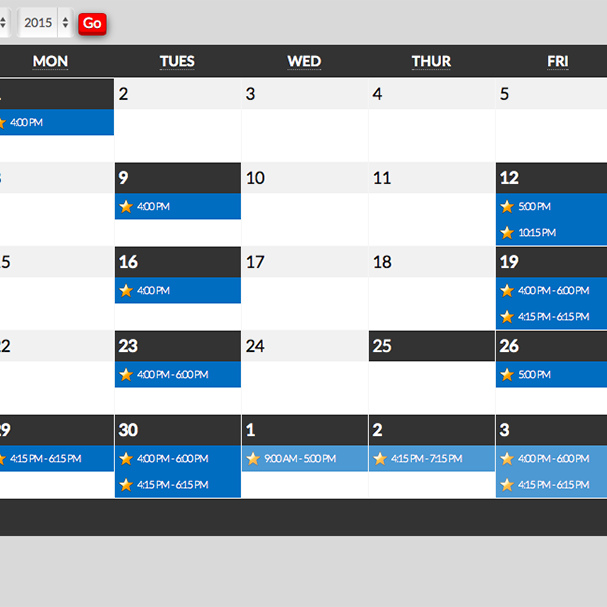The height and width of the screenshot is (607, 607).
Task: Click the date number 12 on Friday
Action: [509, 178]
